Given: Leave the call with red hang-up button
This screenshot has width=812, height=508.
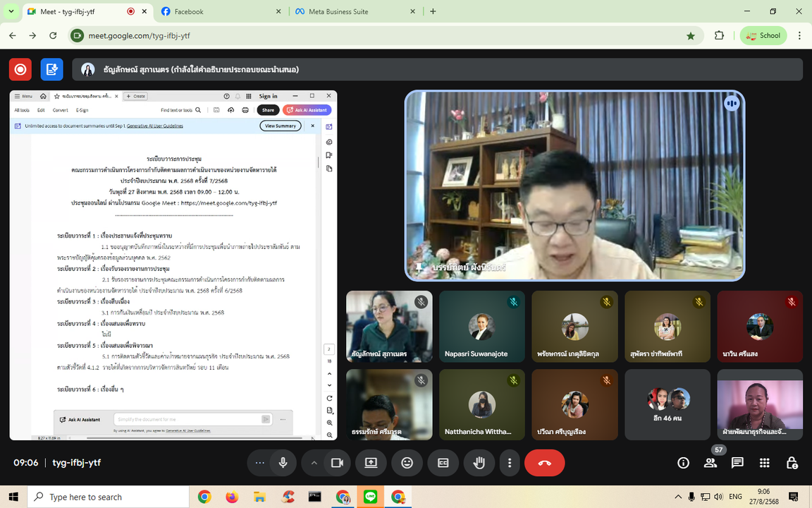Looking at the screenshot, I should [544, 463].
